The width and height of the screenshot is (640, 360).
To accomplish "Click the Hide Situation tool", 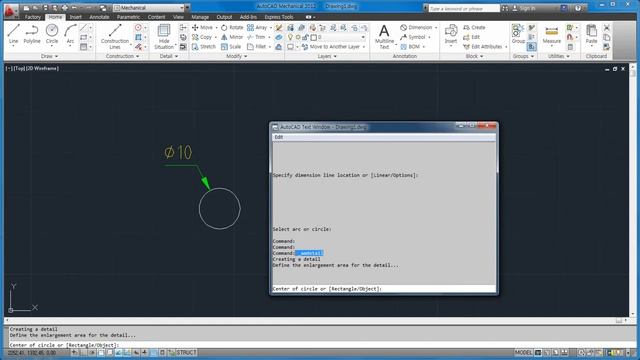I will point(164,36).
